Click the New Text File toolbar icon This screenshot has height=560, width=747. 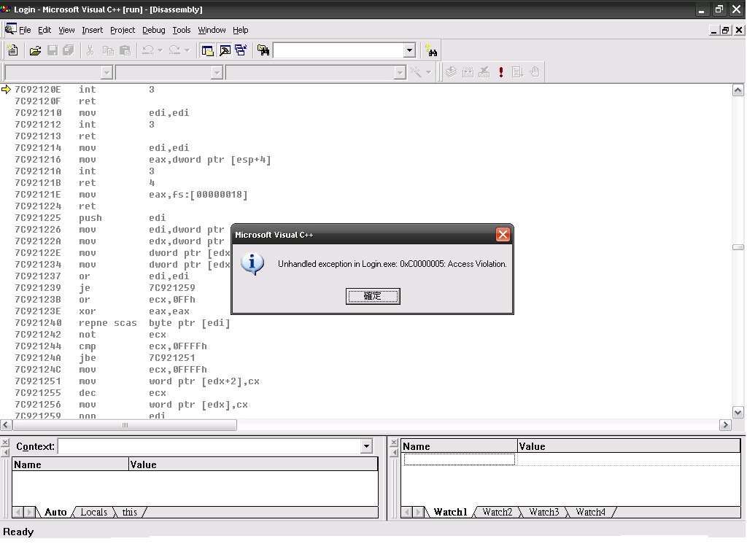pos(12,50)
